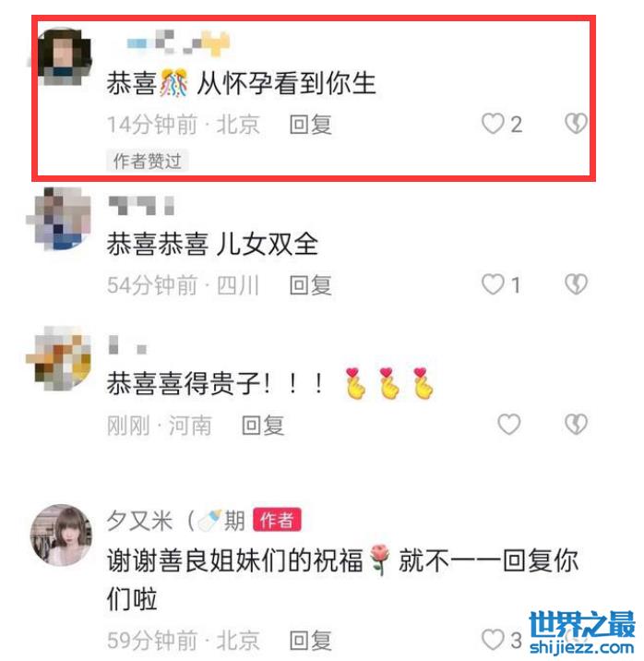Open the Henan commenter's avatar
644x661 pixels.
click(x=59, y=358)
